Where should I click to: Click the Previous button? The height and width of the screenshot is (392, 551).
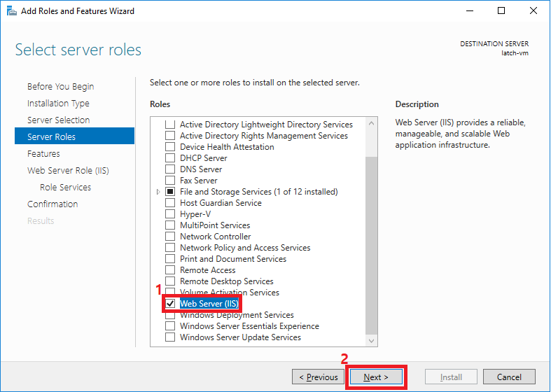319,377
